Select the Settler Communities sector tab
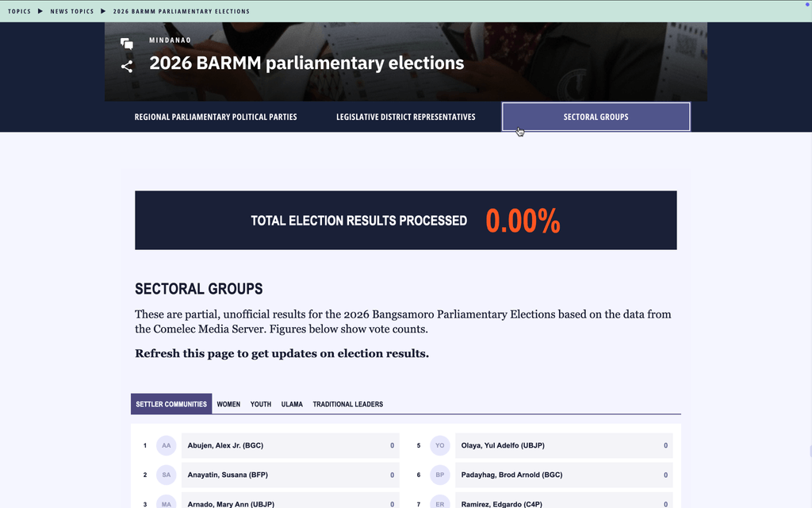Image resolution: width=812 pixels, height=508 pixels. (x=171, y=404)
